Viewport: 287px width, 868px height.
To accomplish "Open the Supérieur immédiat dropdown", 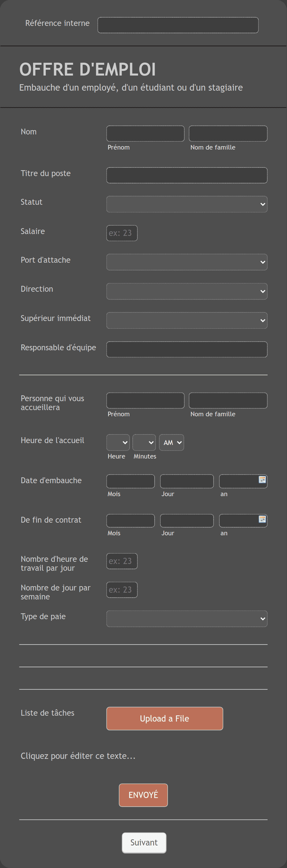I will coord(187,320).
